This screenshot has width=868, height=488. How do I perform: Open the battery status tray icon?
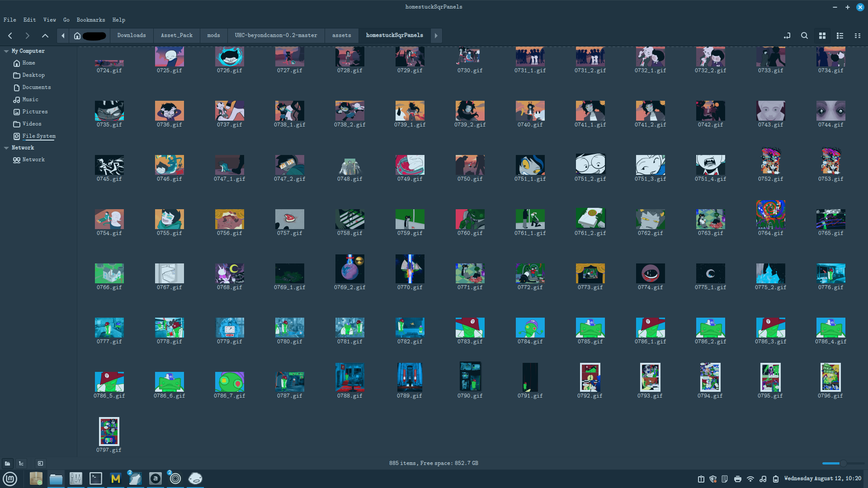(x=776, y=479)
